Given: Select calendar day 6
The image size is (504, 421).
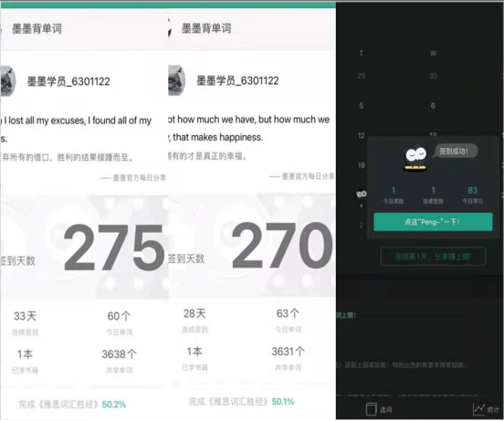Looking at the screenshot, I should [x=433, y=105].
